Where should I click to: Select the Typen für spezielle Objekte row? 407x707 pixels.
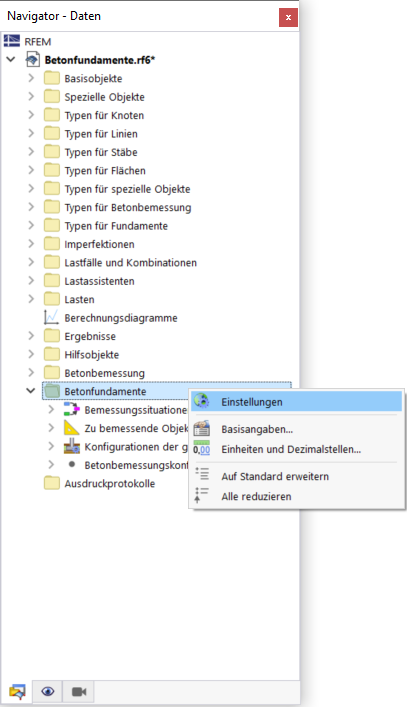pyautogui.click(x=127, y=189)
